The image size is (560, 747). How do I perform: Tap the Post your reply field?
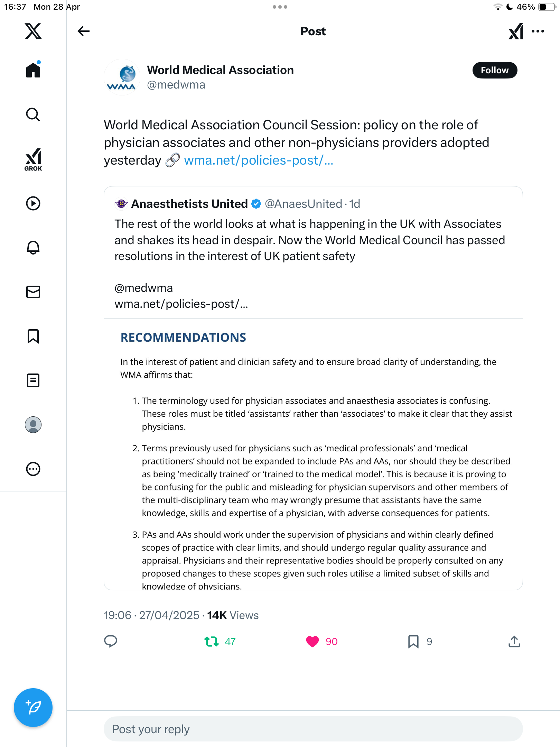[313, 729]
